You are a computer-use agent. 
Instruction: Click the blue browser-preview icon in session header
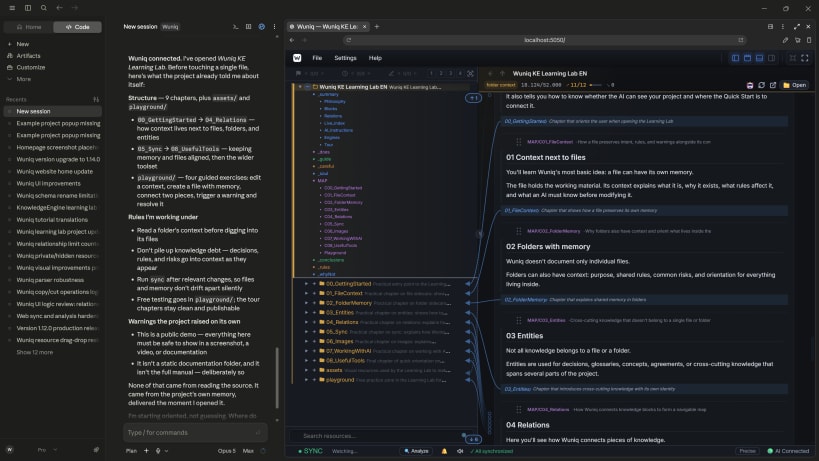point(262,27)
